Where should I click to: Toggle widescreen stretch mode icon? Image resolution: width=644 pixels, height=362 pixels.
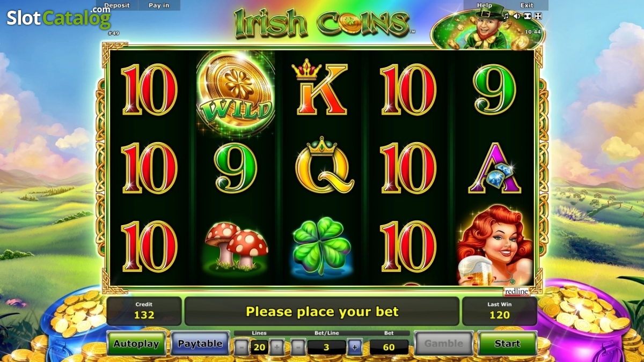528,16
